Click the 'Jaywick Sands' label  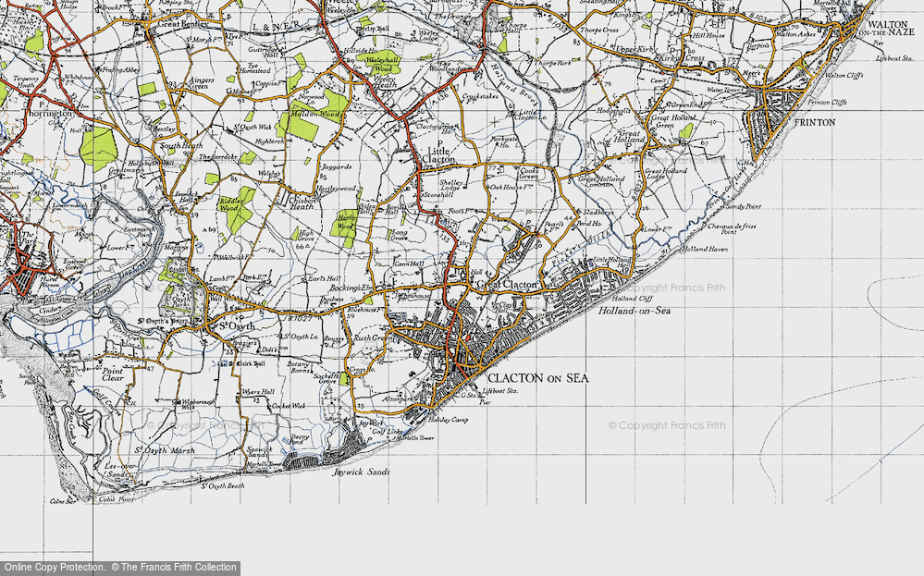[361, 472]
